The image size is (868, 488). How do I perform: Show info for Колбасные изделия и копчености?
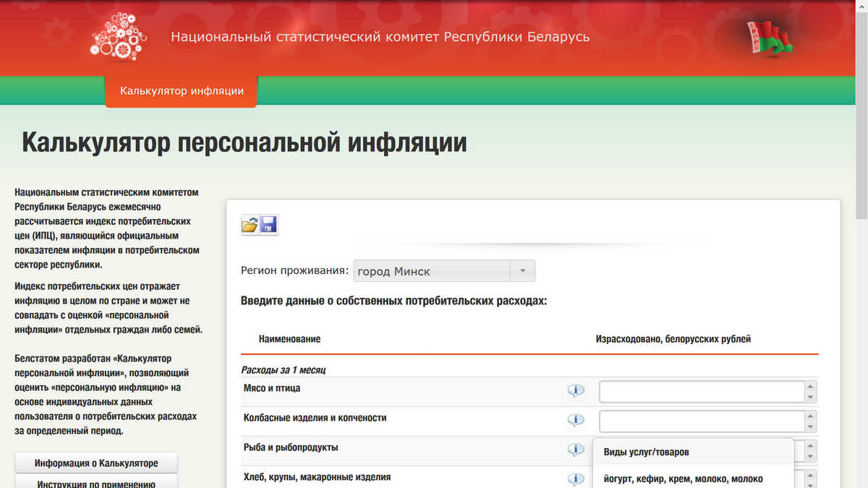tap(576, 421)
